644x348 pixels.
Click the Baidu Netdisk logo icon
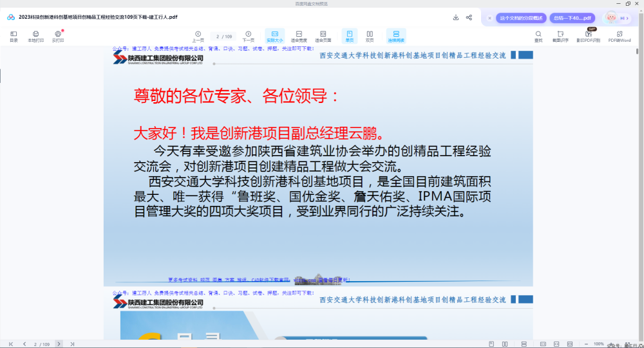[x=11, y=17]
